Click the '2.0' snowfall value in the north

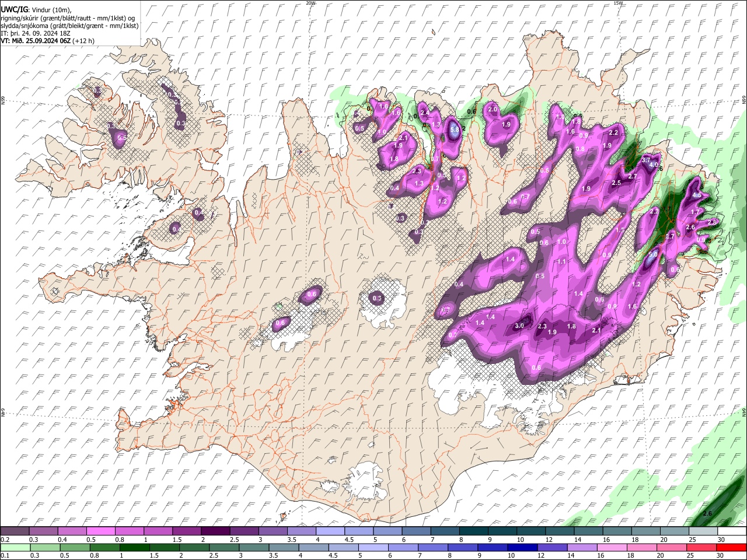(492, 109)
